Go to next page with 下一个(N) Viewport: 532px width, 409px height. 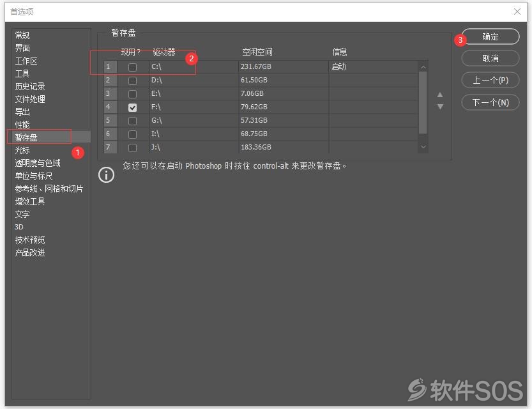[x=490, y=102]
